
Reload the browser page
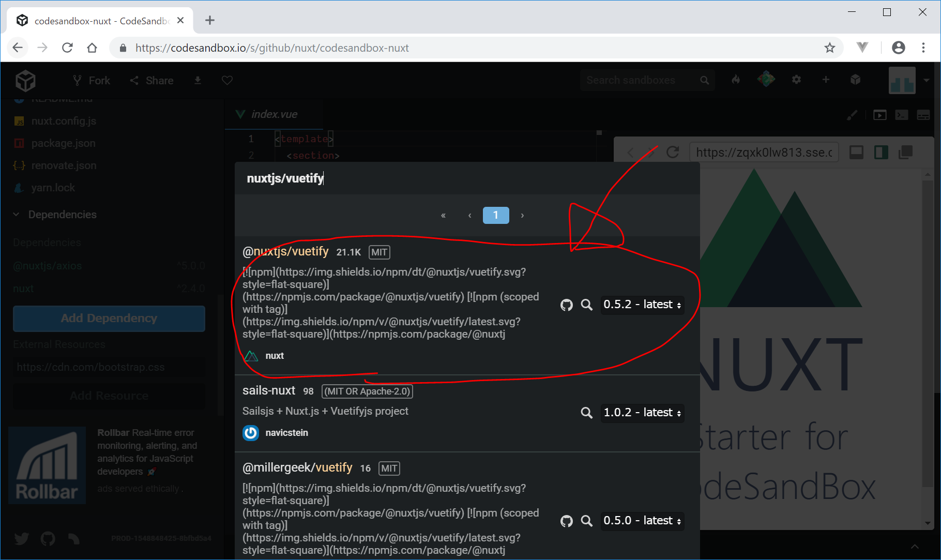[67, 48]
